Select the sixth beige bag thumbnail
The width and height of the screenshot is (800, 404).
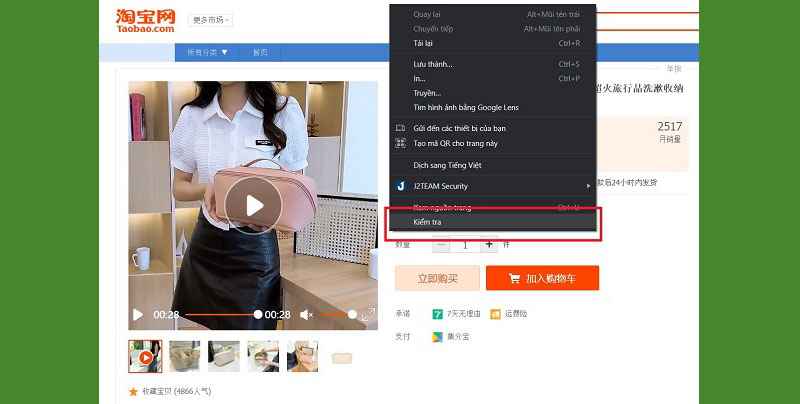[x=341, y=358]
